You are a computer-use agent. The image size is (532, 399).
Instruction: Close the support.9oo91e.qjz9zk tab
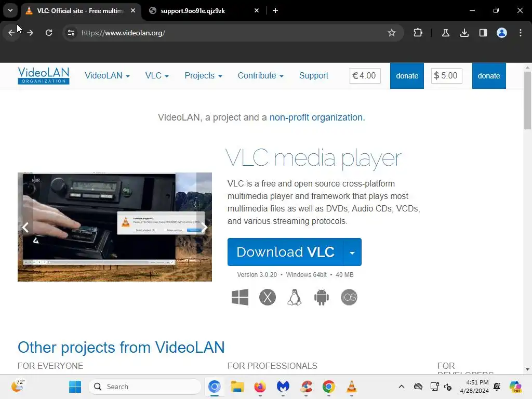[x=257, y=10]
